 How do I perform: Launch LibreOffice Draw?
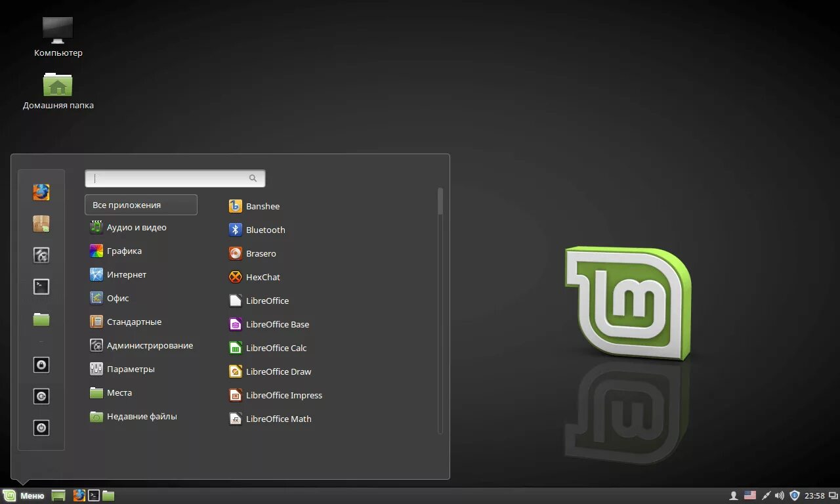pyautogui.click(x=270, y=371)
